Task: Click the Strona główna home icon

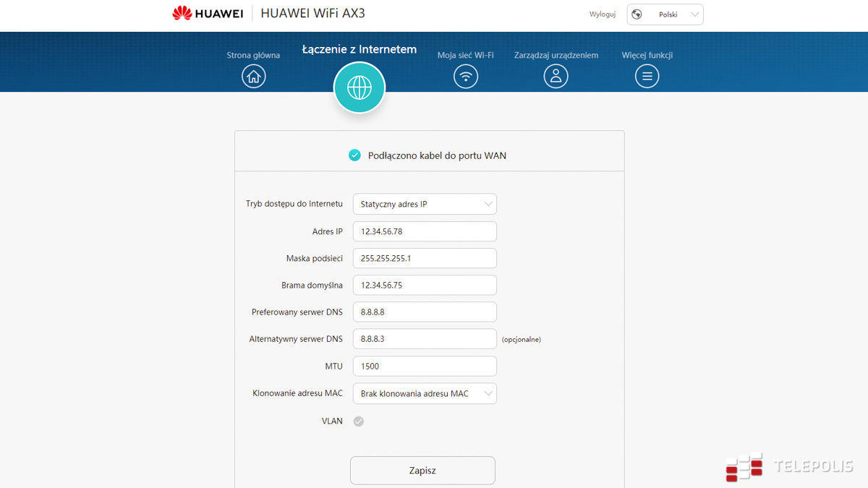Action: click(253, 76)
